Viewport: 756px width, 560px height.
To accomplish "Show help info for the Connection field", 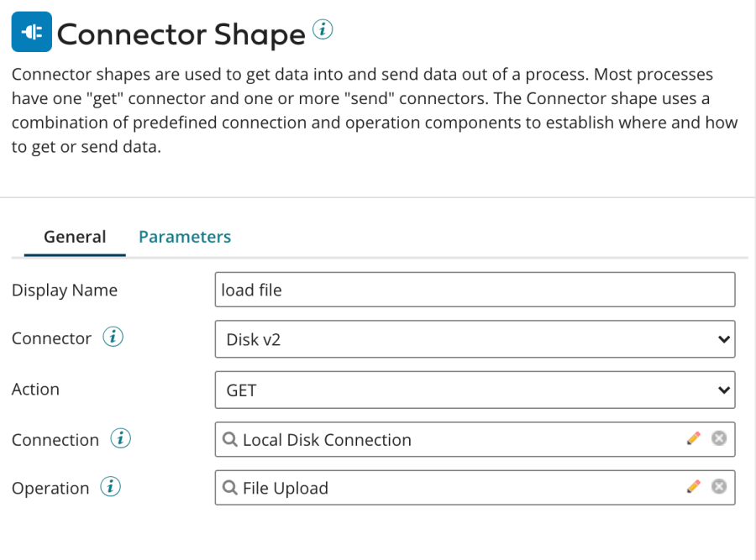I will (121, 438).
